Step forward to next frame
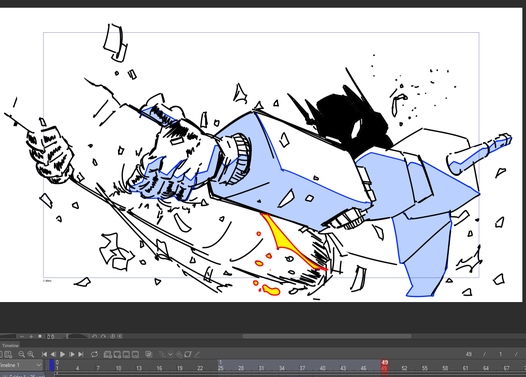526x377 pixels. (x=72, y=354)
